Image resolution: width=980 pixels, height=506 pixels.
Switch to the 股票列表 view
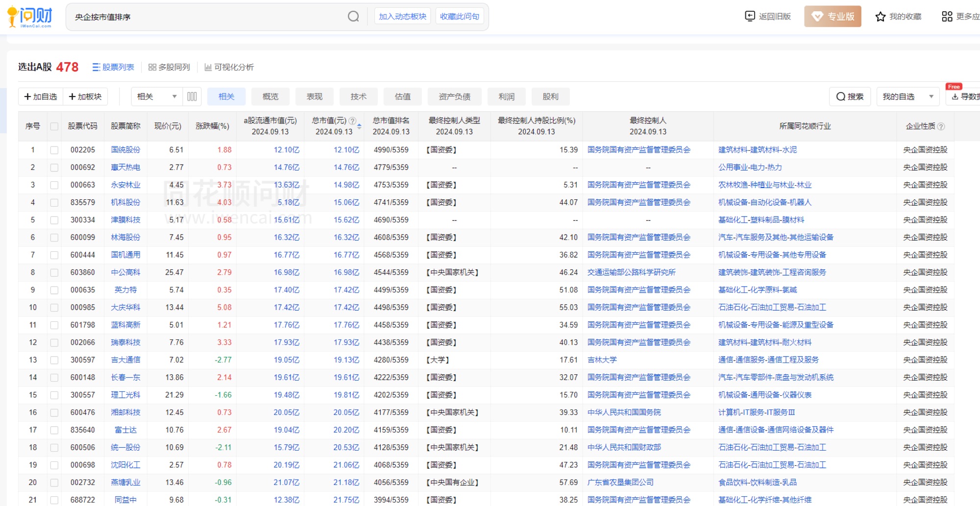[113, 67]
